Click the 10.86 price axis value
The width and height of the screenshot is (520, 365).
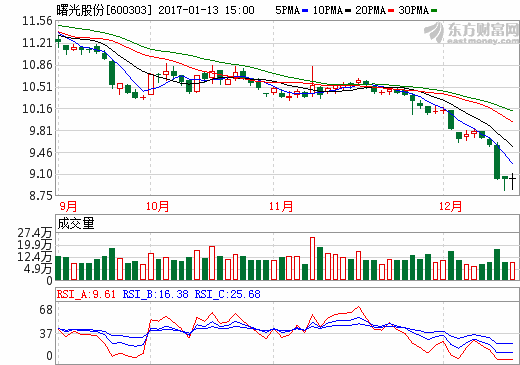point(37,65)
